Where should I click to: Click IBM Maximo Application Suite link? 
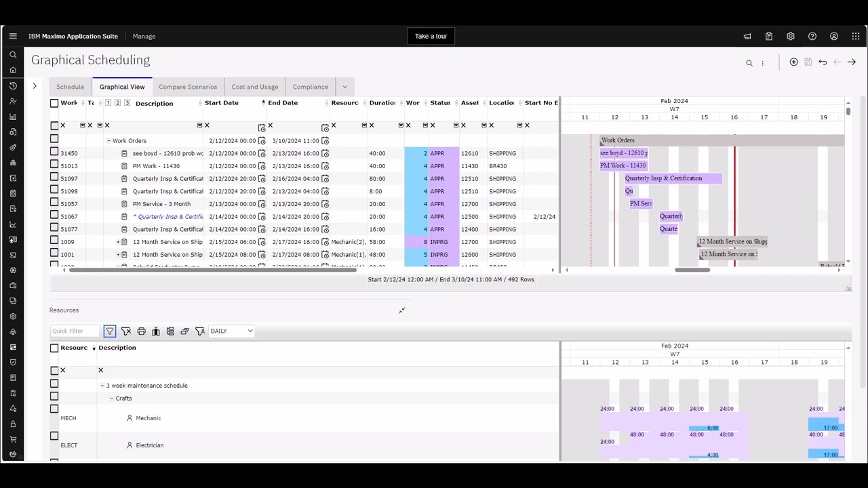click(73, 36)
